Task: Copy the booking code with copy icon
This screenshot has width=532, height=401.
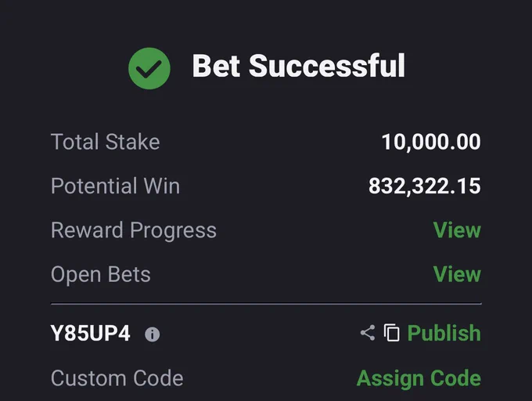Action: (x=391, y=332)
